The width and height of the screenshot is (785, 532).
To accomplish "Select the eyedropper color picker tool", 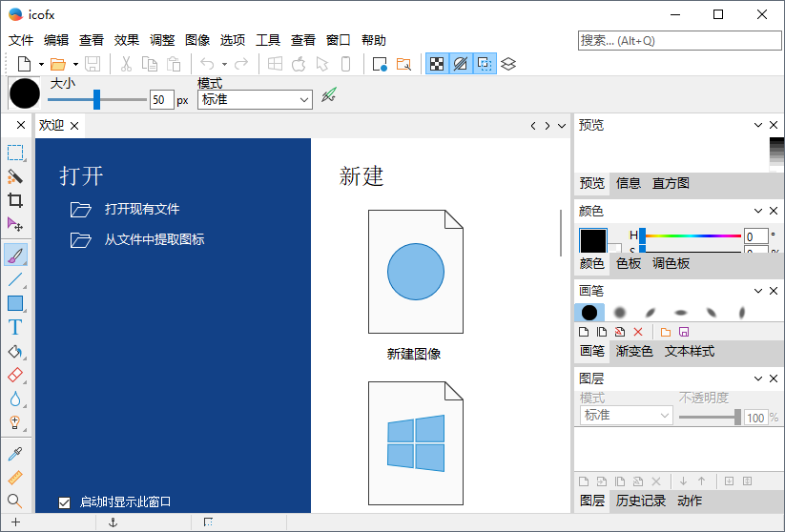I will point(15,454).
